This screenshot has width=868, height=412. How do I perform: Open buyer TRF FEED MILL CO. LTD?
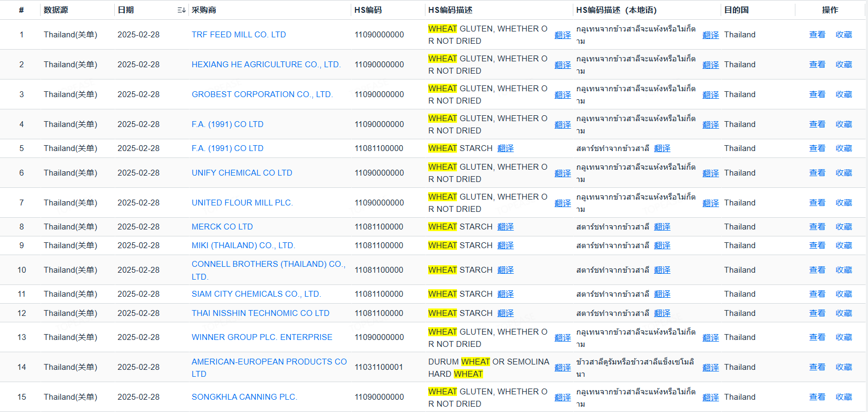239,35
